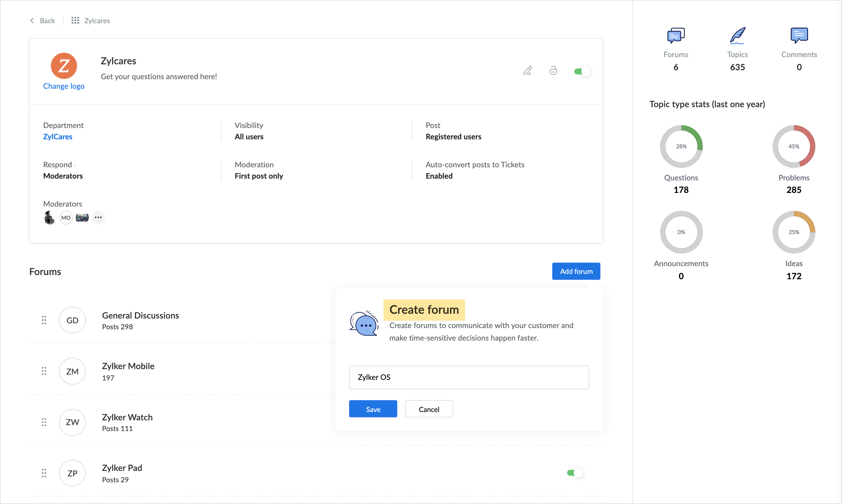
Task: Click the lock icon in Zylcares header
Action: point(553,71)
